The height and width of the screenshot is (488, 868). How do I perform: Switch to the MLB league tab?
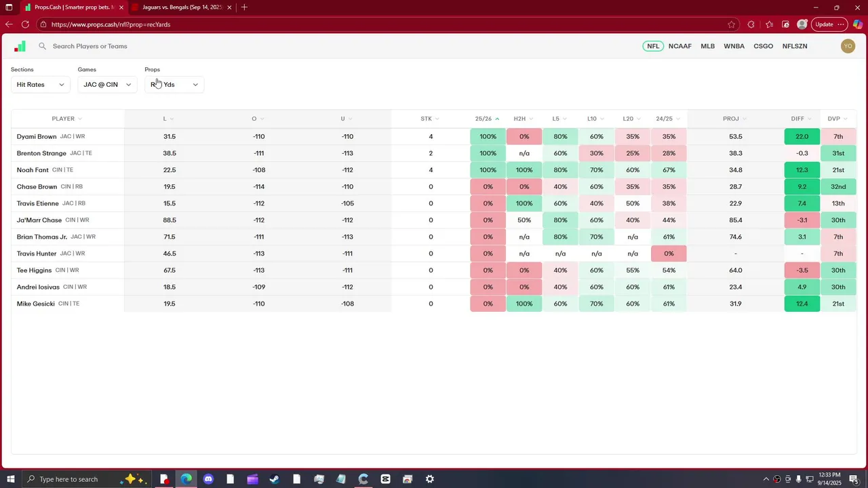(708, 46)
